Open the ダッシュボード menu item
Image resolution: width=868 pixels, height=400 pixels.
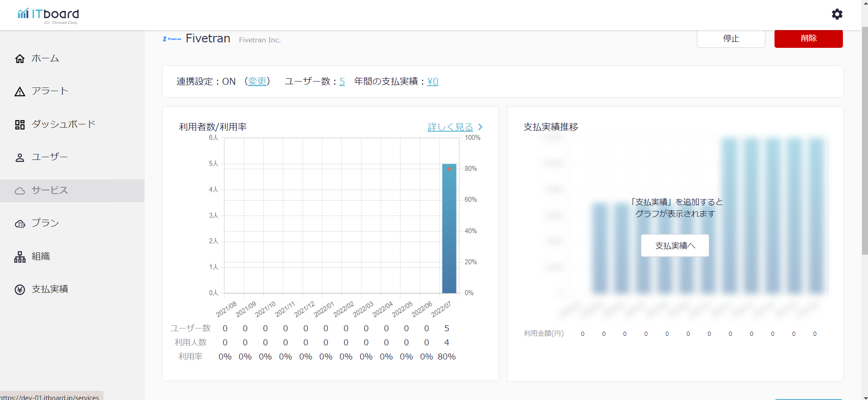[x=63, y=124]
